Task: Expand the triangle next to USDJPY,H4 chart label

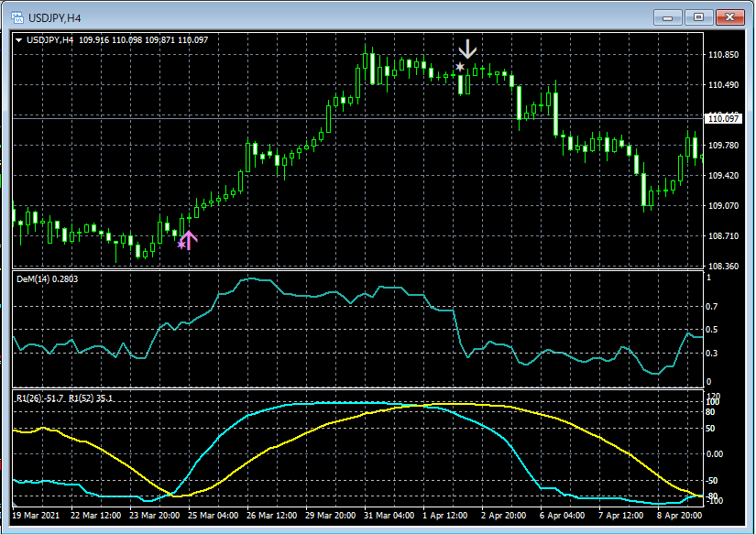Action: pos(19,39)
